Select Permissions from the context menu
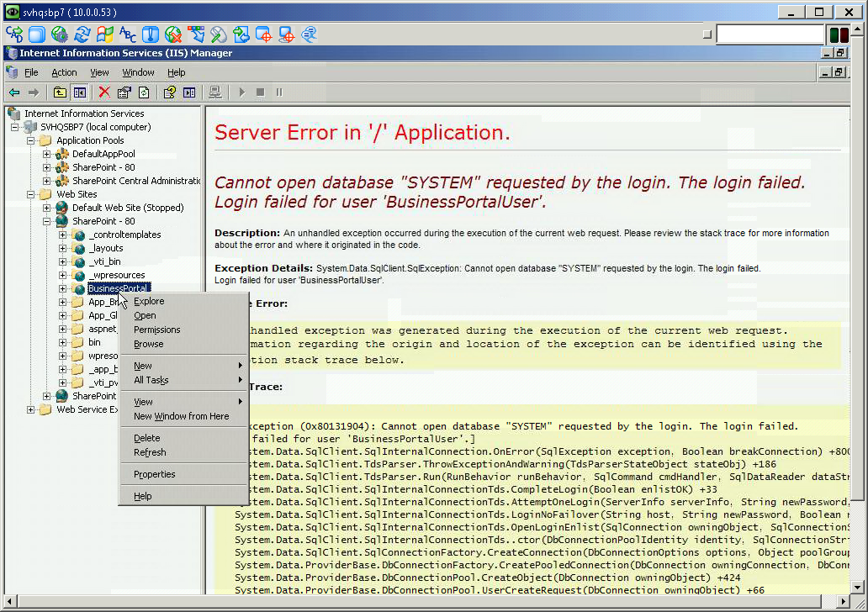868x612 pixels. click(156, 330)
